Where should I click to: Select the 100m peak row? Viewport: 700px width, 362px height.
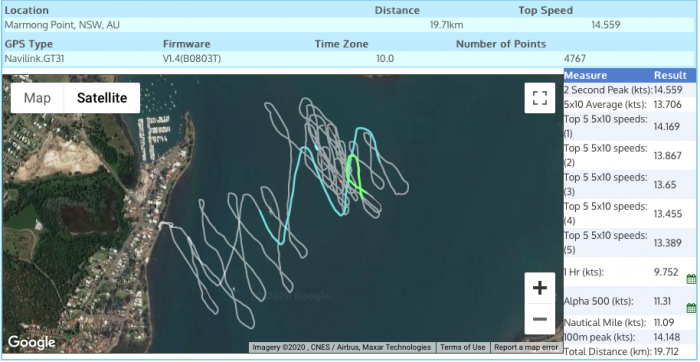coord(629,337)
